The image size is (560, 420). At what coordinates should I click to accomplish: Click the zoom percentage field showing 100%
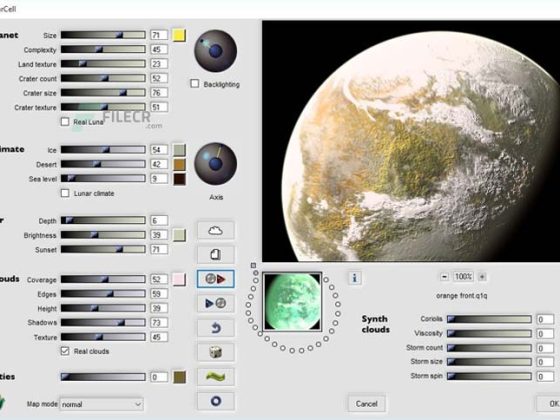[x=463, y=277]
